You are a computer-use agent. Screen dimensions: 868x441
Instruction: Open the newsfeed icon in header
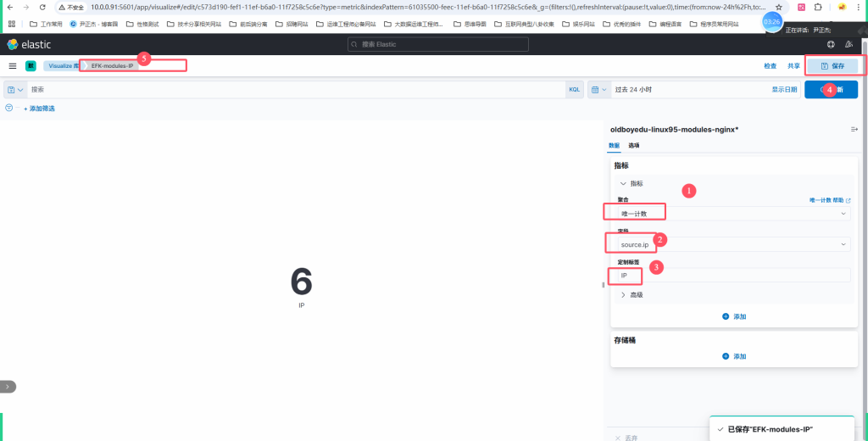click(x=849, y=44)
